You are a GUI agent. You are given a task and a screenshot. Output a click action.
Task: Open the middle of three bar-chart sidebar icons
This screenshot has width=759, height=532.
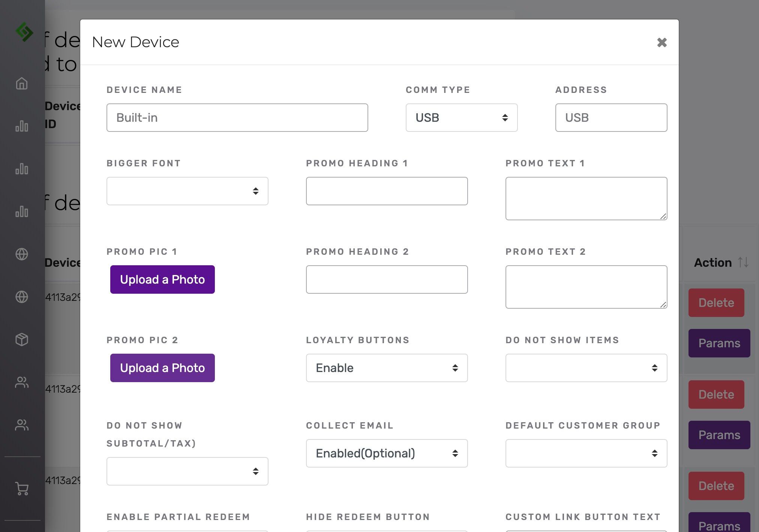click(x=22, y=169)
